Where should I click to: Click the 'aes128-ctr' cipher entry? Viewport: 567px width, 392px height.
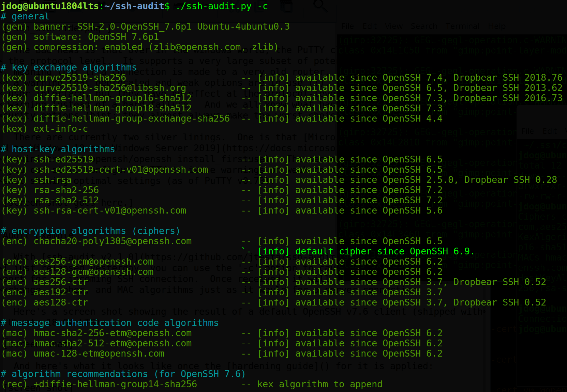[61, 302]
